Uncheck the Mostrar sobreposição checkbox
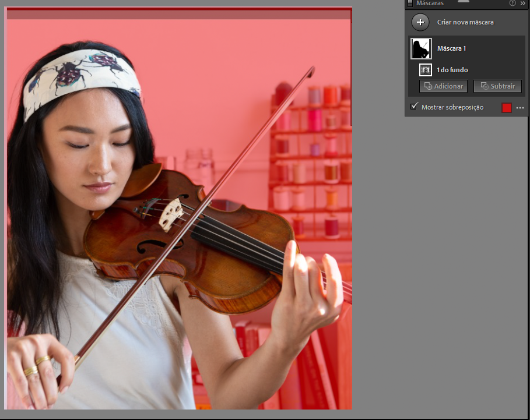This screenshot has height=420, width=530. 414,107
